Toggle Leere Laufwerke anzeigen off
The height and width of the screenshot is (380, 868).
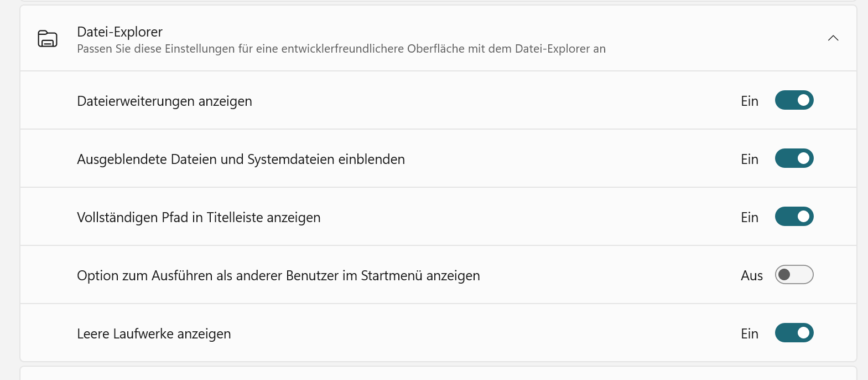(x=794, y=333)
